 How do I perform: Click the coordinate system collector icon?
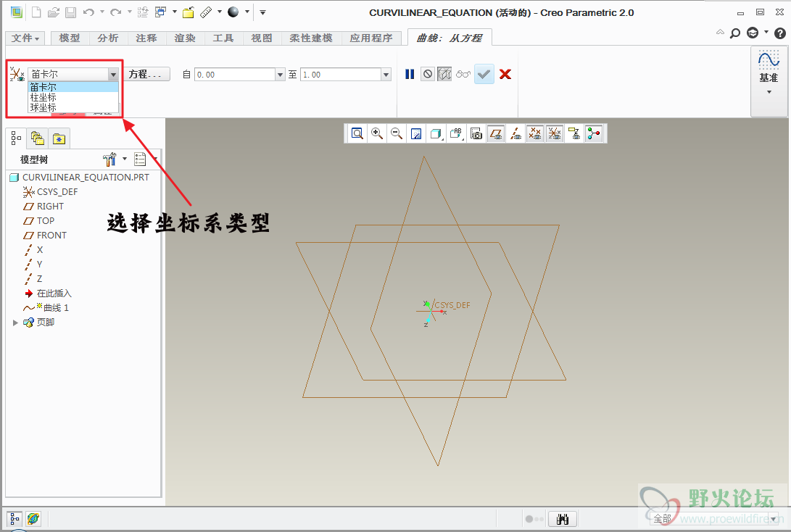point(17,74)
